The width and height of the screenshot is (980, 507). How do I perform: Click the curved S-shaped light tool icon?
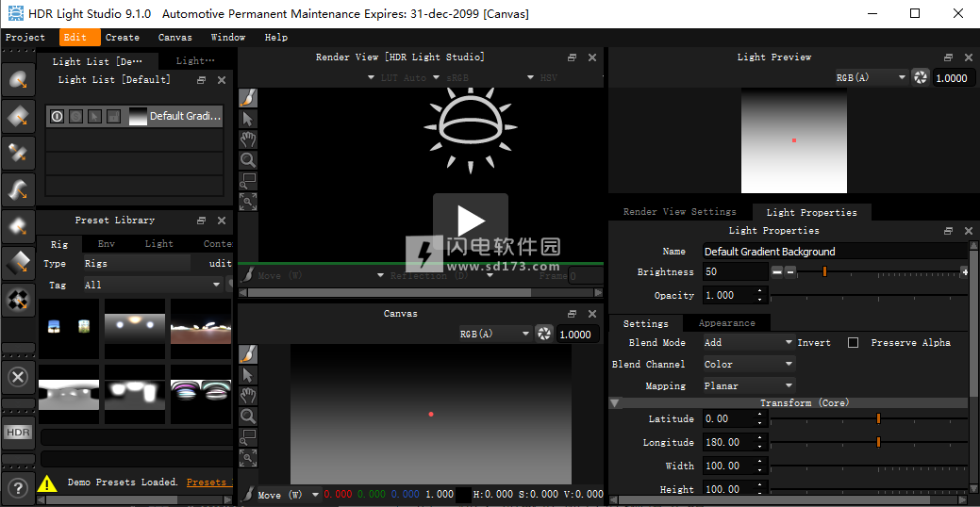pyautogui.click(x=18, y=189)
